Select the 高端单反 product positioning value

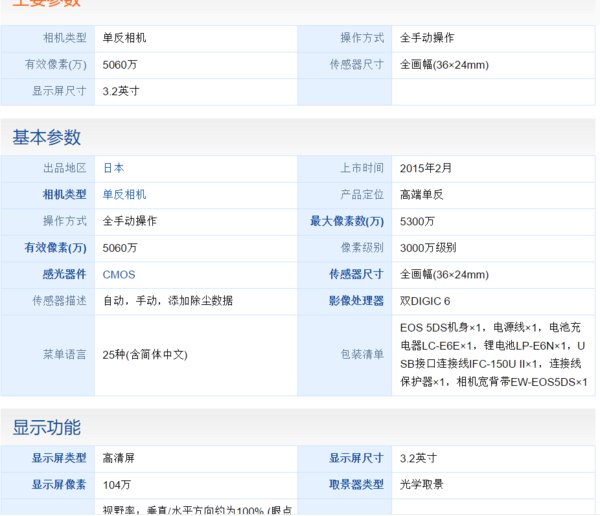point(422,195)
